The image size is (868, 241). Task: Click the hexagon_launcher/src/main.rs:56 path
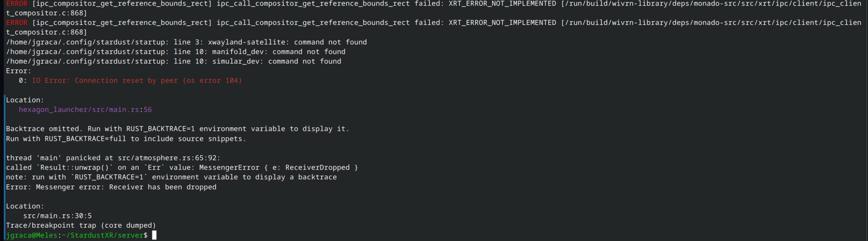click(85, 110)
